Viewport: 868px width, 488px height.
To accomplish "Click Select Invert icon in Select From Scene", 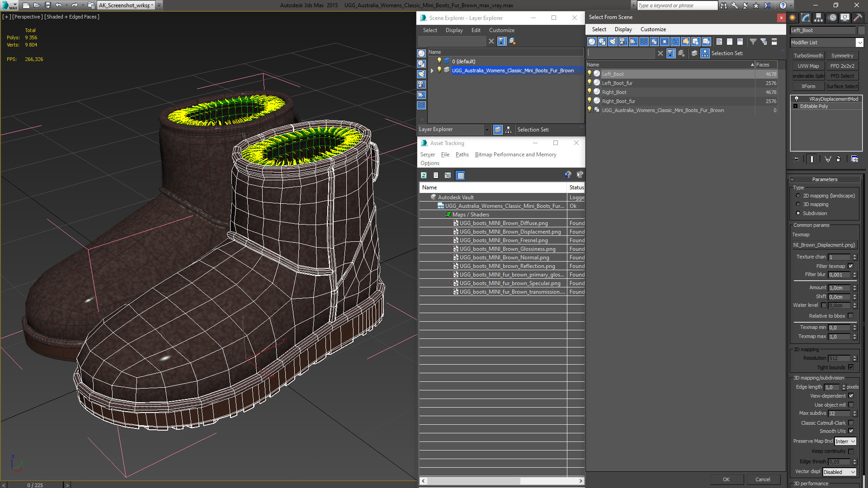I will 740,42.
